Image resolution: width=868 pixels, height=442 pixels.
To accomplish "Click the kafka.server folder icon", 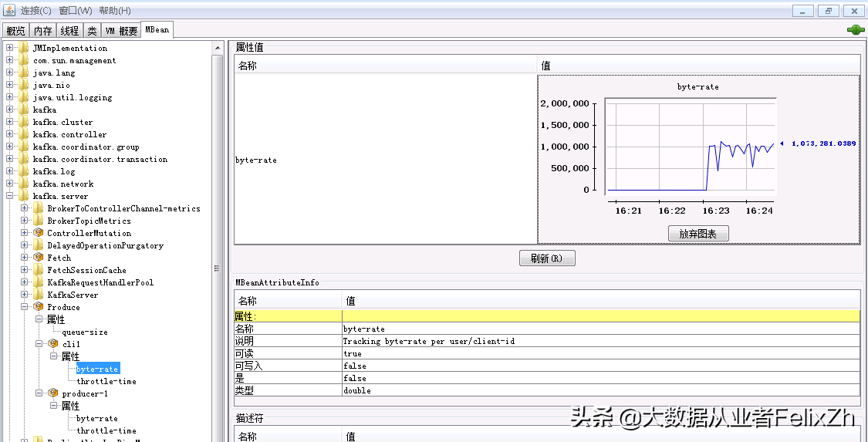I will [23, 197].
